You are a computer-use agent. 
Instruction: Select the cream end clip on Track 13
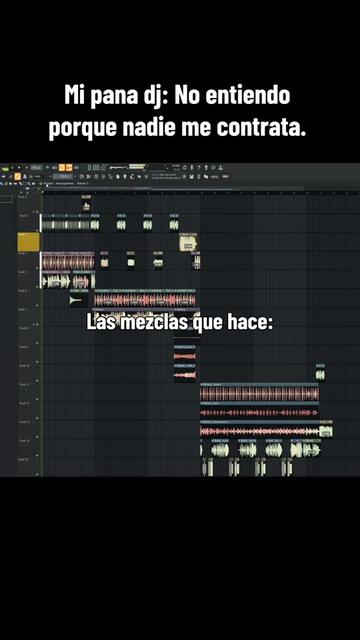pos(326,429)
